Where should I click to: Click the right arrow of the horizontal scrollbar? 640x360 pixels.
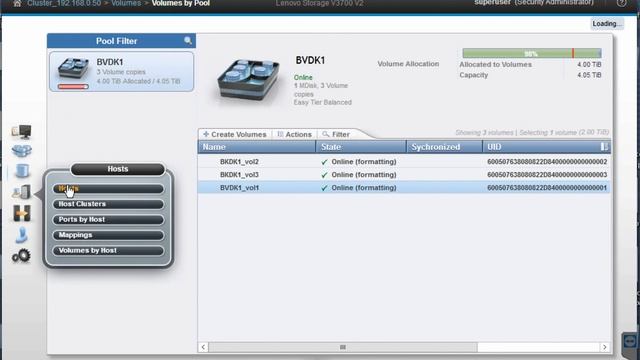(x=604, y=347)
